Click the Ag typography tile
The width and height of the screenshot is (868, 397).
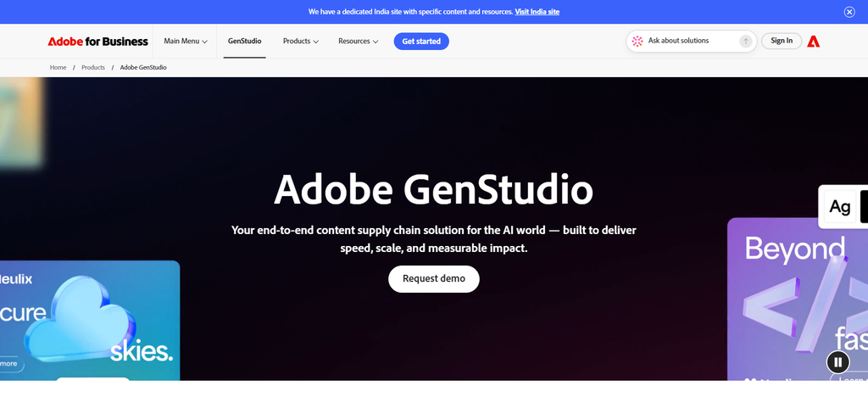[x=840, y=207]
